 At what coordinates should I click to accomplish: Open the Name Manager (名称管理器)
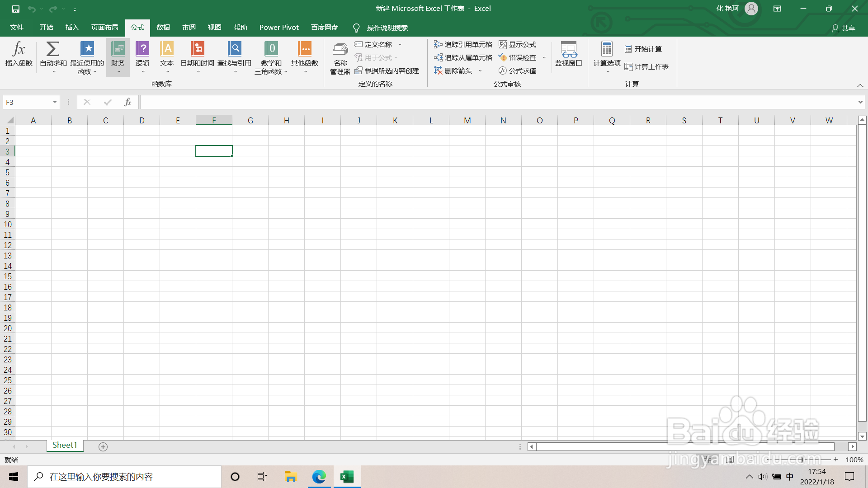pos(340,57)
